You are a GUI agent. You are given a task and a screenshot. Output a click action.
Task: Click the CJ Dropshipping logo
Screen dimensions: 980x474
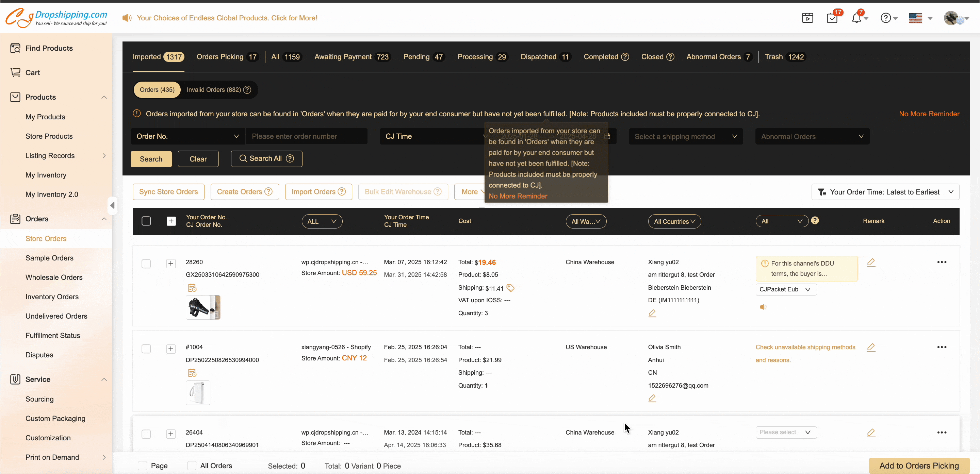tap(56, 17)
